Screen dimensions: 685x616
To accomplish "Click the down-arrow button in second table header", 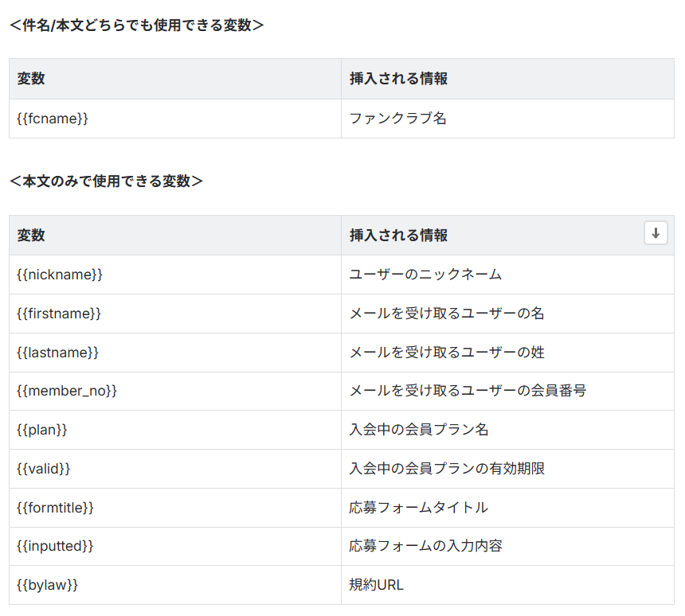I will (656, 232).
